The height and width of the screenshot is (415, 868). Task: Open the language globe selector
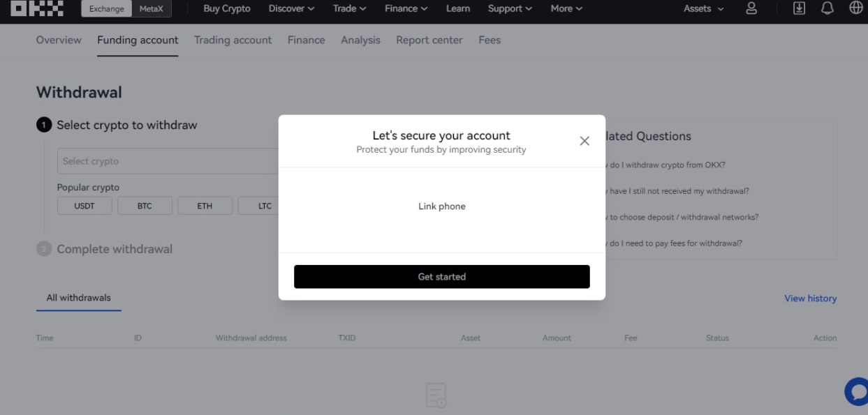pyautogui.click(x=857, y=8)
